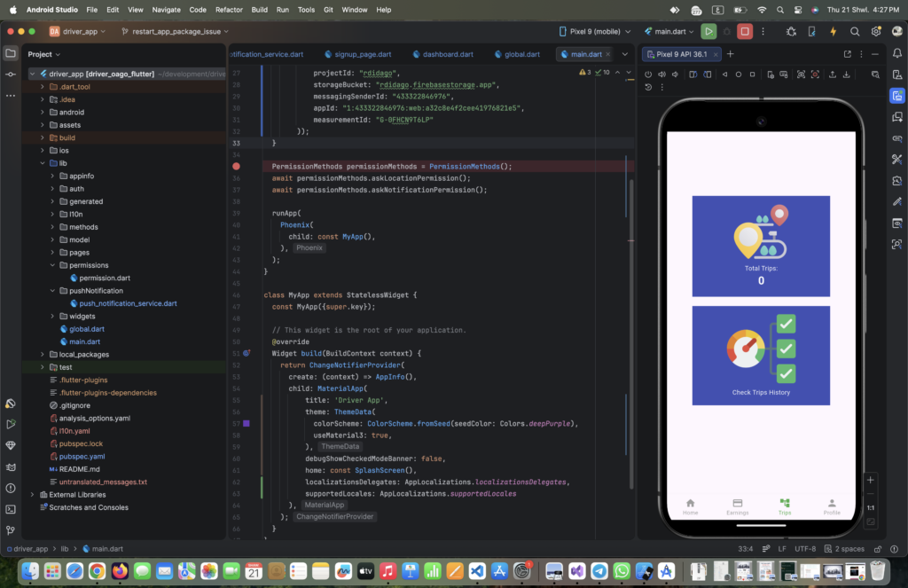This screenshot has width=908, height=588.
Task: Tap Check Trips History card in emulator
Action: [x=761, y=355]
